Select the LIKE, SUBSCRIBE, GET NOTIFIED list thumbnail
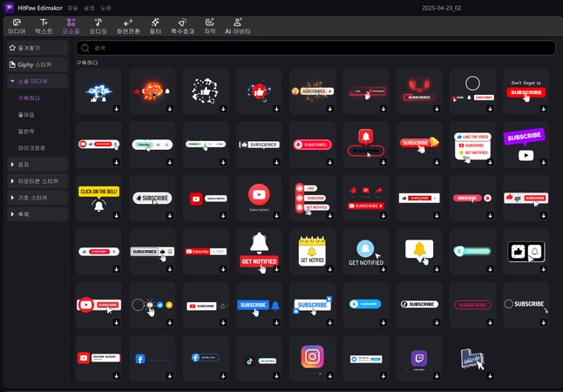This screenshot has width=563, height=392. coord(312,198)
